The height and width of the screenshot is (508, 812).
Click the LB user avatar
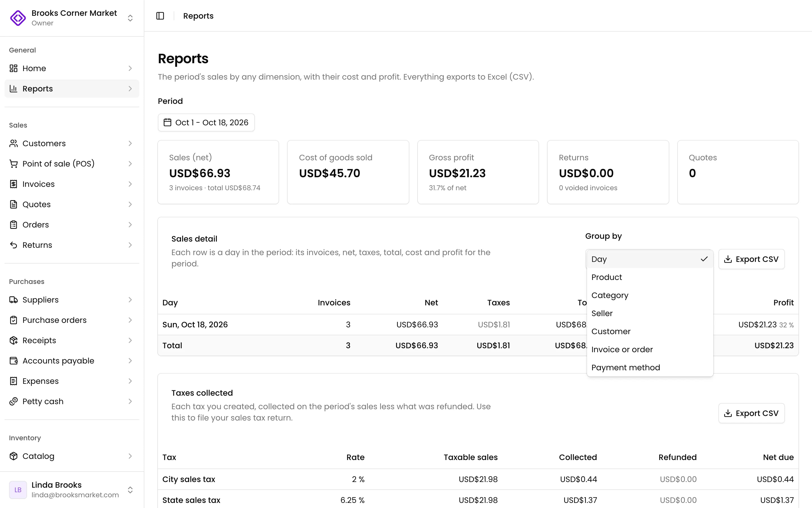(18, 490)
